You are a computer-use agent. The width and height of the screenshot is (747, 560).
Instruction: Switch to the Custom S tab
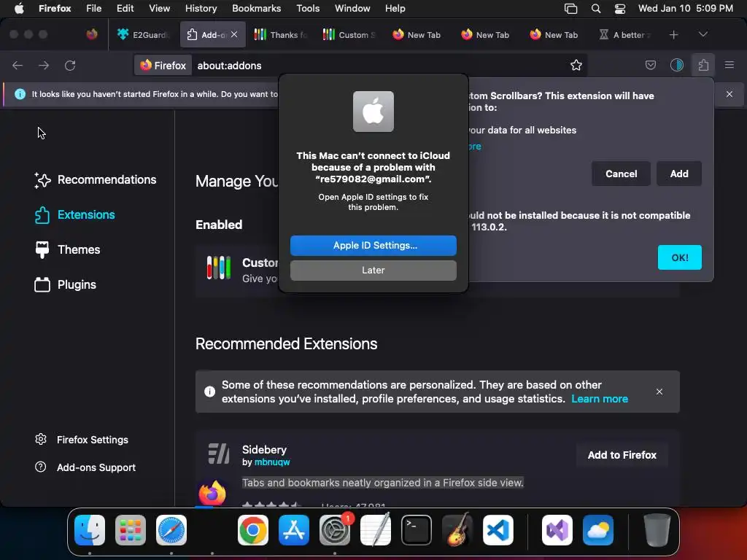(x=349, y=35)
